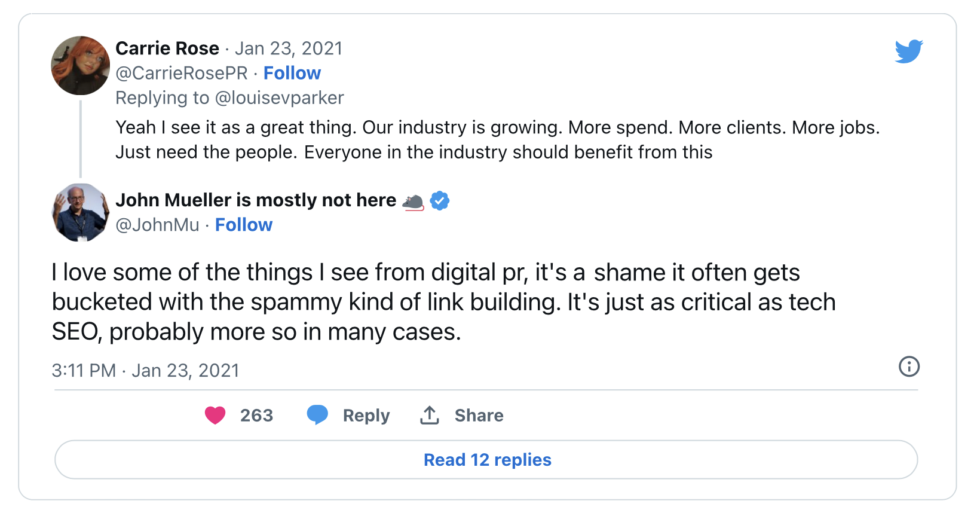Click the blue reply bubble icon
The width and height of the screenshot is (980, 516).
[x=317, y=414]
